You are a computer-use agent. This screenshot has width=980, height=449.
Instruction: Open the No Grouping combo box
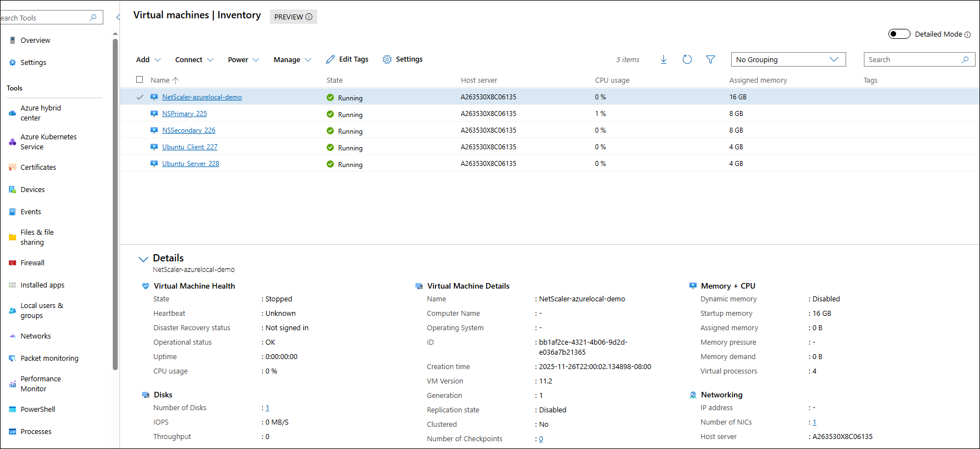[x=788, y=59]
